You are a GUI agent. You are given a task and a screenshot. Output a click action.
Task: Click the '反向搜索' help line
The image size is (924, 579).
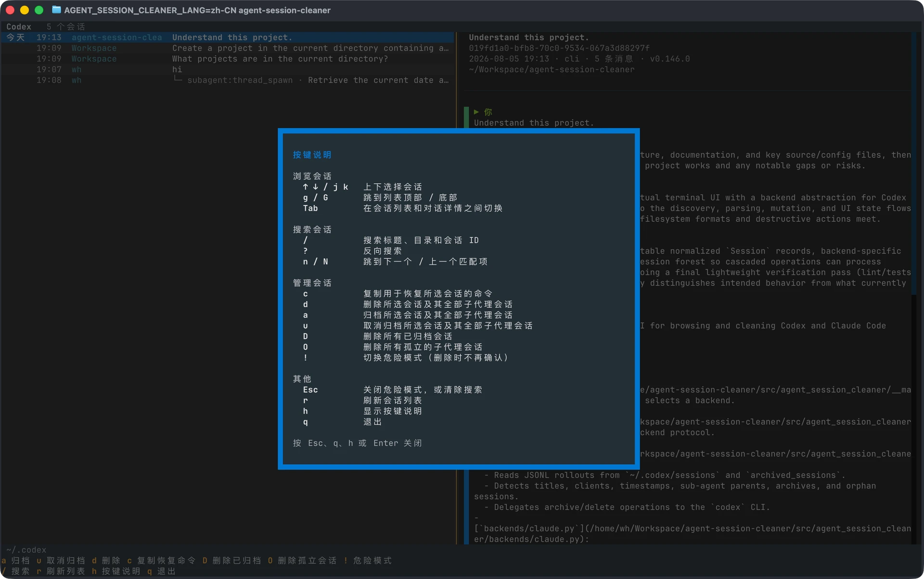[383, 251]
